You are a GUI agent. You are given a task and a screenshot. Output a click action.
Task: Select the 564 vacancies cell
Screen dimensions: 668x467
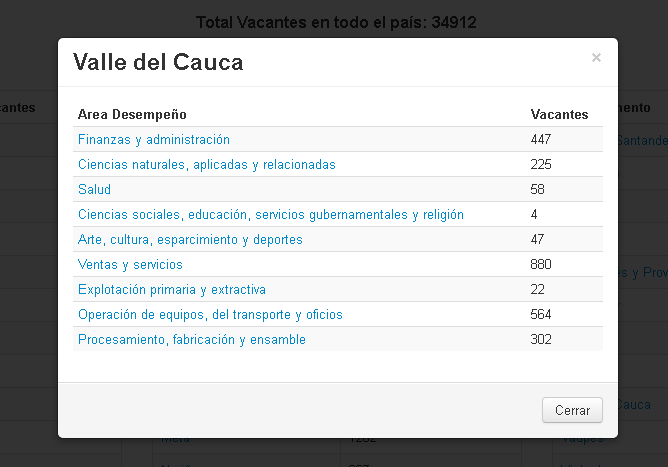click(x=541, y=315)
